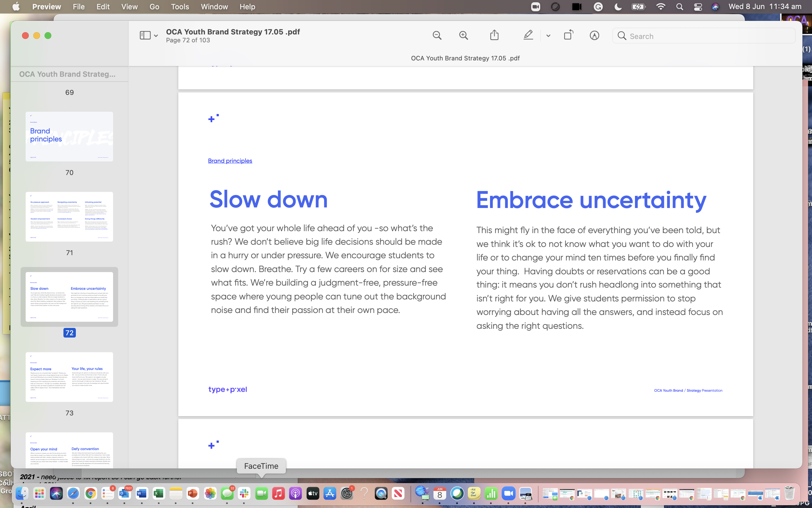The width and height of the screenshot is (812, 508).
Task: Open the Trash in the Dock
Action: coord(789,493)
